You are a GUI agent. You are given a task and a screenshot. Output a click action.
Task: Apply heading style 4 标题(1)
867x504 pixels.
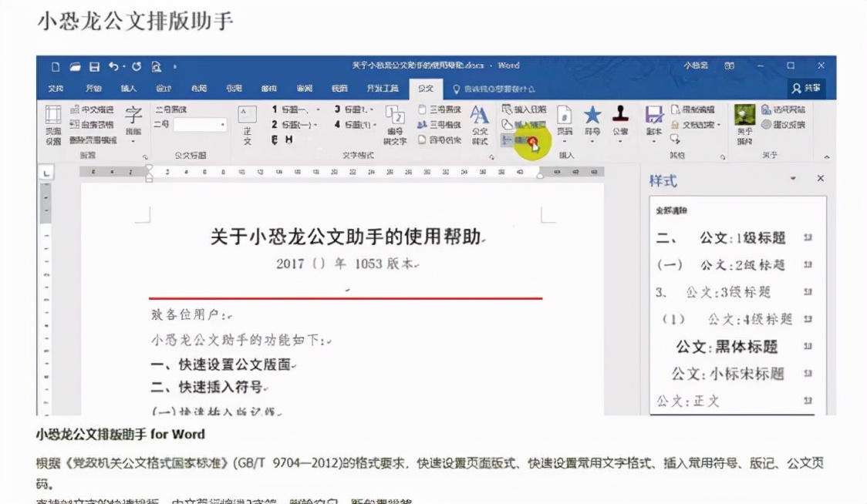coord(353,125)
